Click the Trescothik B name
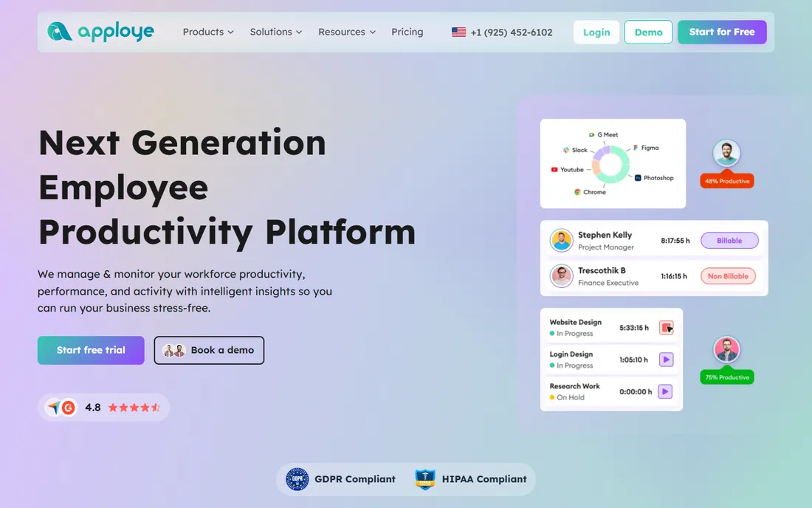Screen dimensions: 812x508 602,270
